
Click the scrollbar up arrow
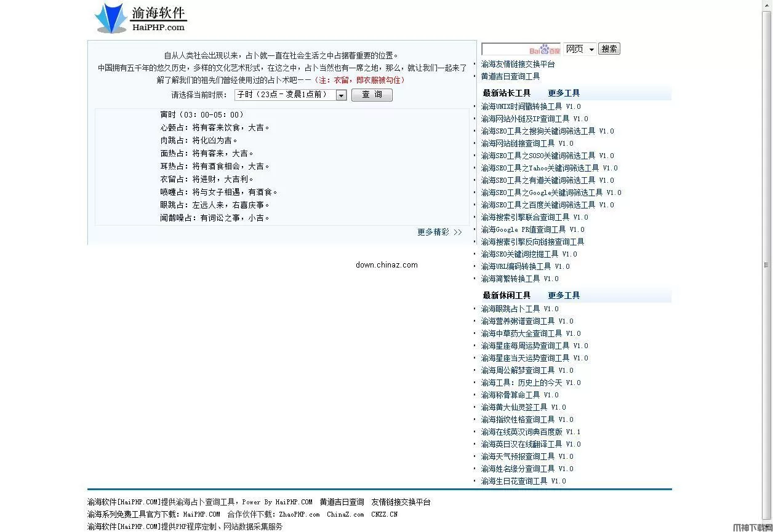coord(767,5)
